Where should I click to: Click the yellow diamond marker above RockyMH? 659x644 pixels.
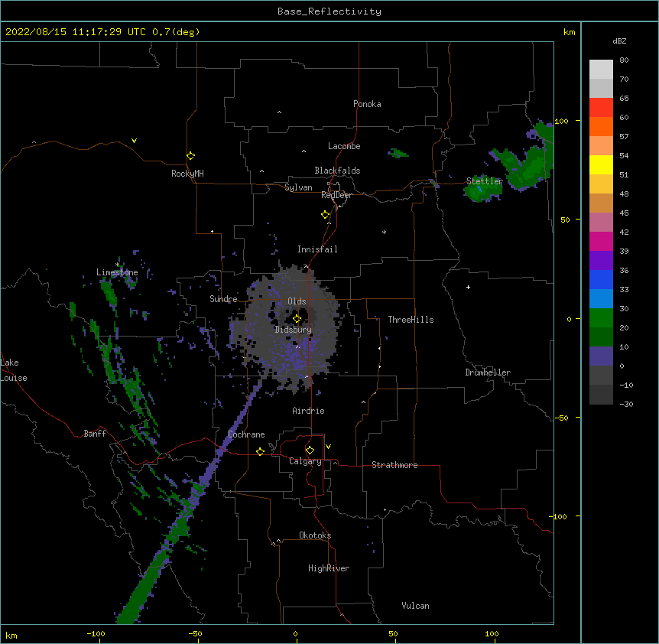tap(191, 156)
